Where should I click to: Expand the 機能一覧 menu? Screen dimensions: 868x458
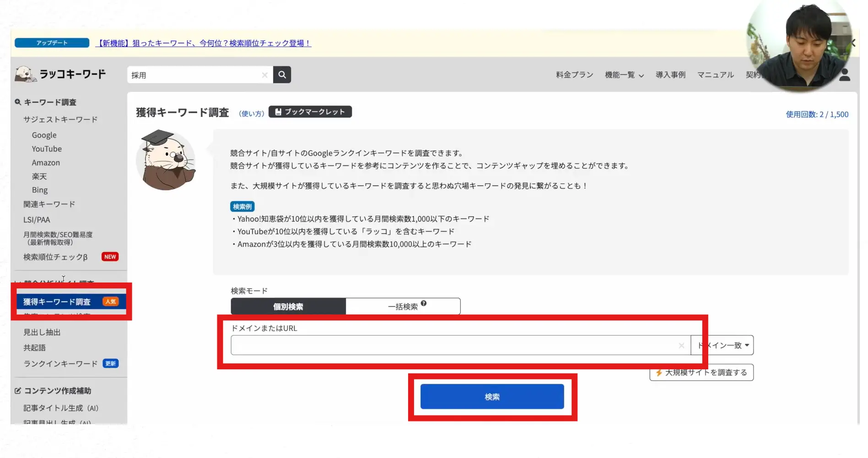(x=624, y=75)
